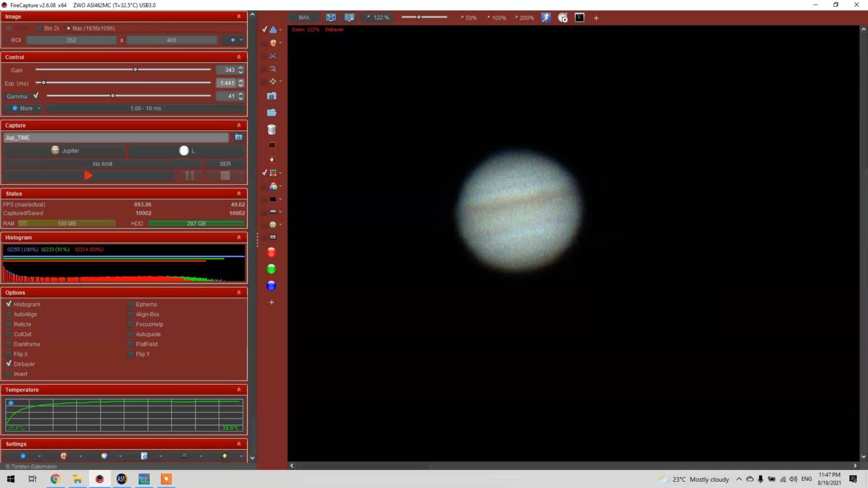Image resolution: width=868 pixels, height=488 pixels.
Task: Switch to the Jupiter target profile
Action: pyautogui.click(x=64, y=150)
